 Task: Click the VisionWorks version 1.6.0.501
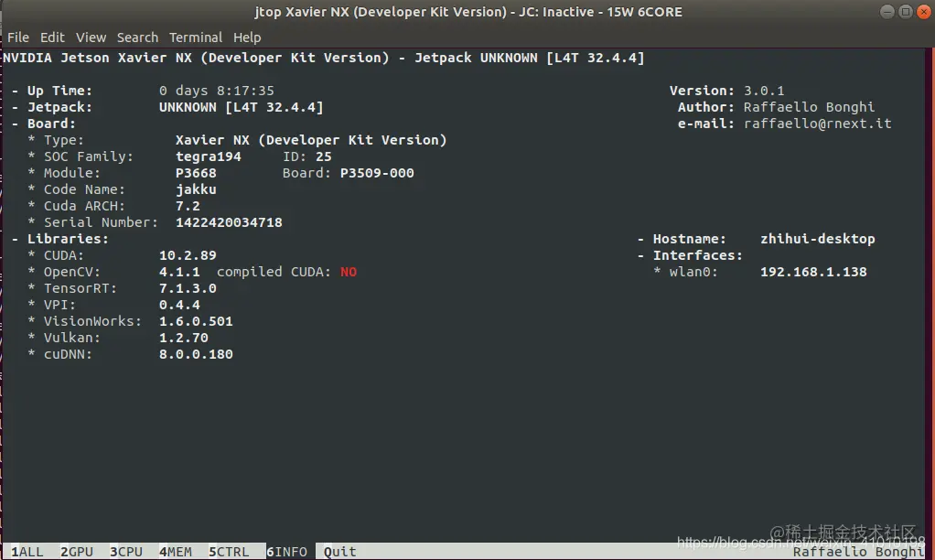(196, 321)
